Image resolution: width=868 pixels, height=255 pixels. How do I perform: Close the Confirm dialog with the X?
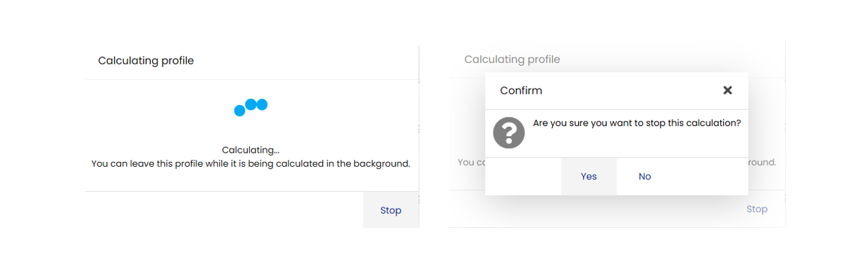pyautogui.click(x=728, y=90)
